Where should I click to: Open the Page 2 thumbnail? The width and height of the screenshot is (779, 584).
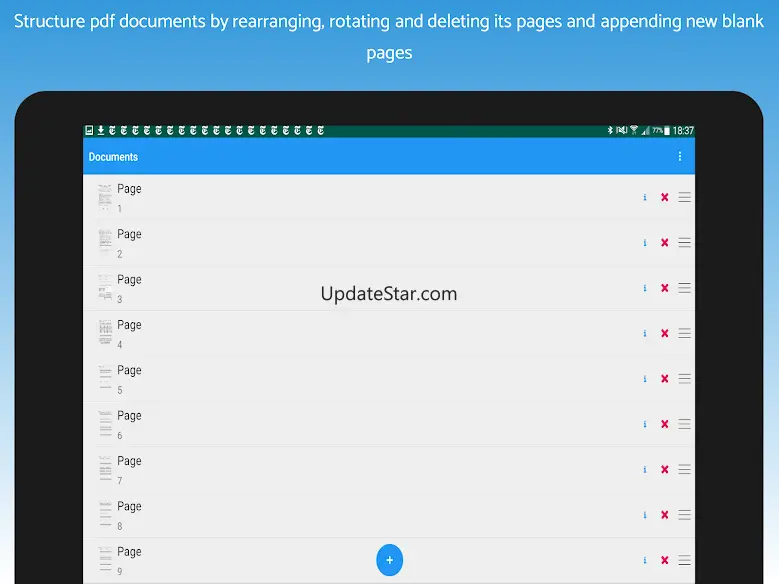click(105, 243)
